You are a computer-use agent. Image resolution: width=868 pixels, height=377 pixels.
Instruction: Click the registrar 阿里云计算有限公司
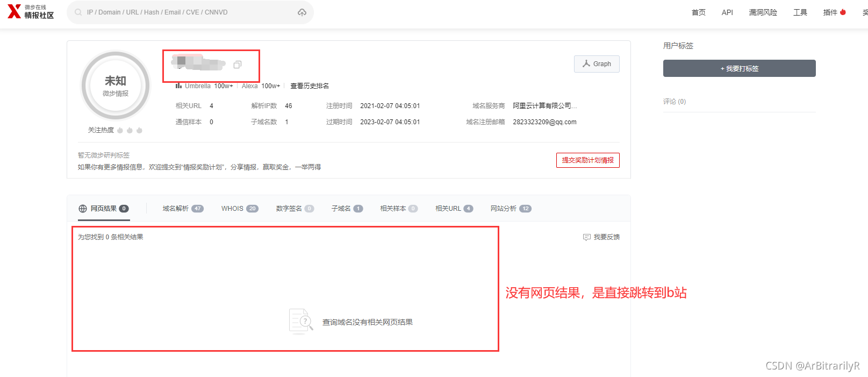pyautogui.click(x=544, y=106)
